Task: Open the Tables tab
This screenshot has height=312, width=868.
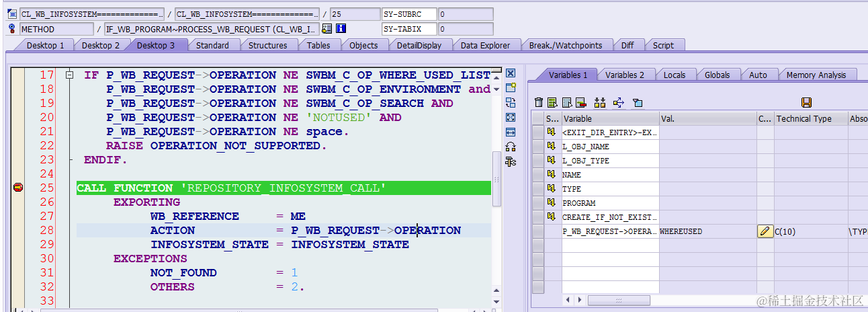Action: tap(318, 45)
